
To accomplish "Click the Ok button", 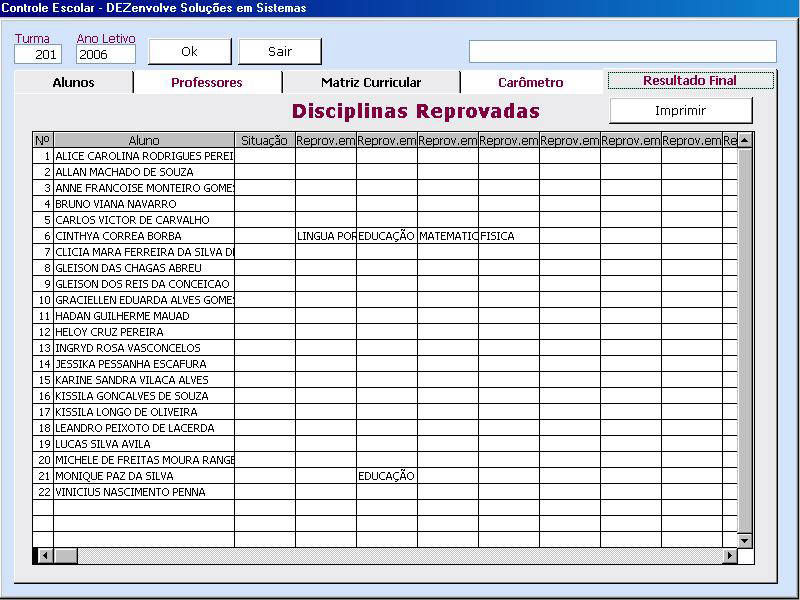I will pyautogui.click(x=189, y=51).
